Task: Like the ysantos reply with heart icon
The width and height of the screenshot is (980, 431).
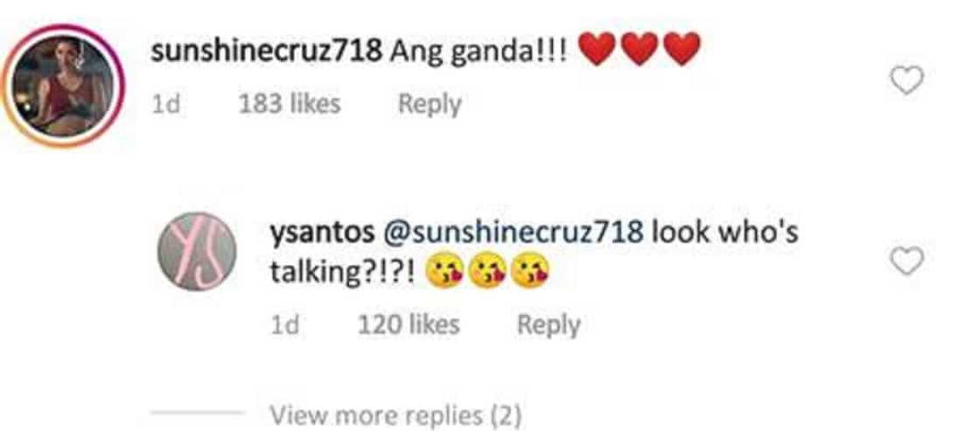Action: coord(906,261)
